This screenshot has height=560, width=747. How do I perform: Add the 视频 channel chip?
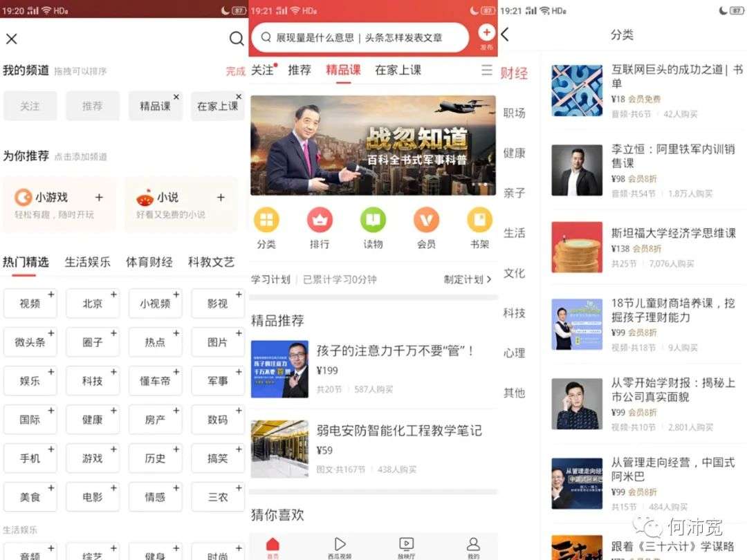(30, 304)
